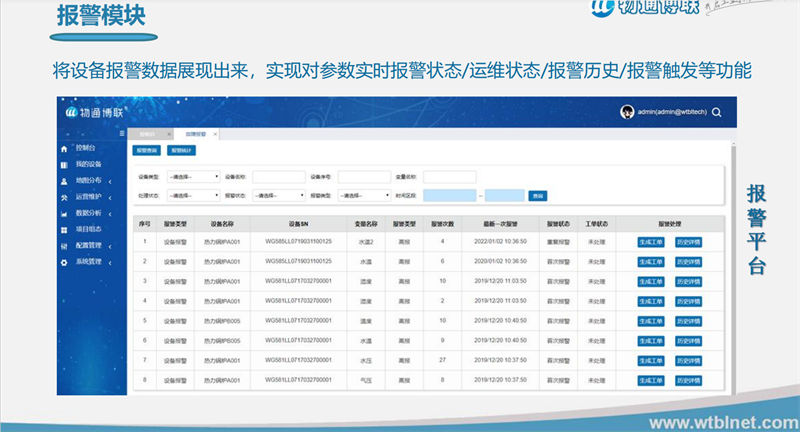Viewport: 800px width, 432px height.
Task: Click the 项目组态 grid icon in sidebar
Action: (64, 229)
